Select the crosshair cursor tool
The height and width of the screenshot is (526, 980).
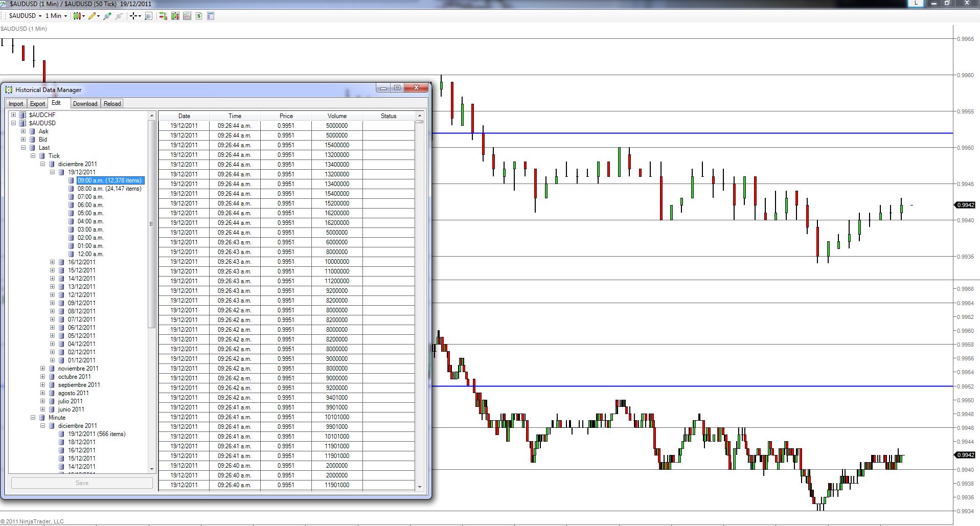coord(133,16)
